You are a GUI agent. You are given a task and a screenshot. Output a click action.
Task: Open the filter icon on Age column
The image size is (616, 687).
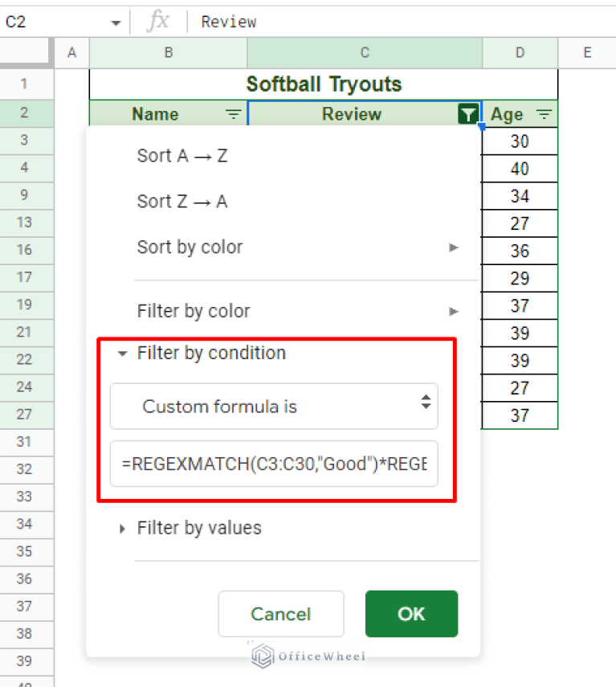click(x=542, y=114)
